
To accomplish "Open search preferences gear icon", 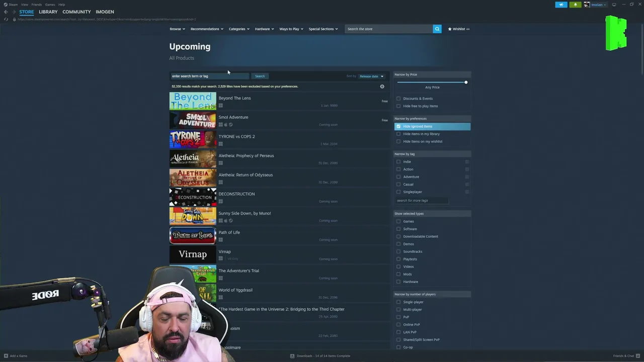I will tap(382, 86).
